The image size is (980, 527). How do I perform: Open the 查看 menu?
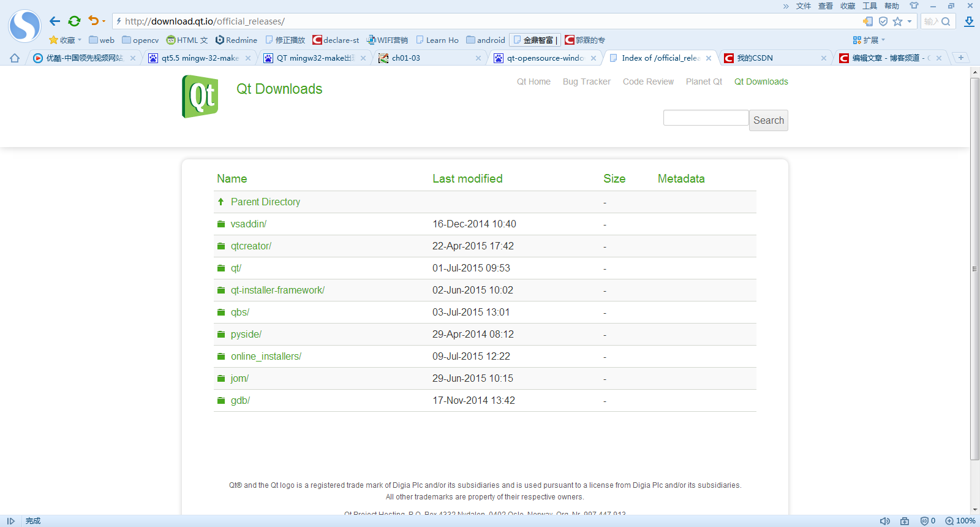(826, 6)
